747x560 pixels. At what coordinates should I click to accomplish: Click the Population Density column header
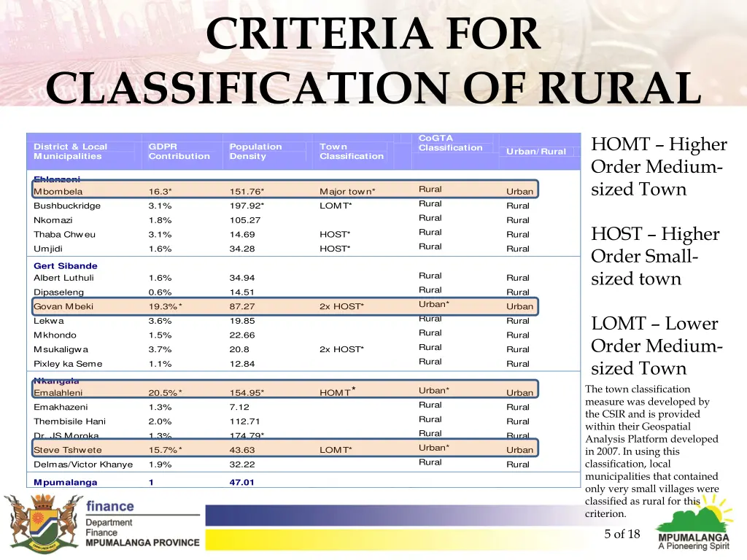click(255, 152)
